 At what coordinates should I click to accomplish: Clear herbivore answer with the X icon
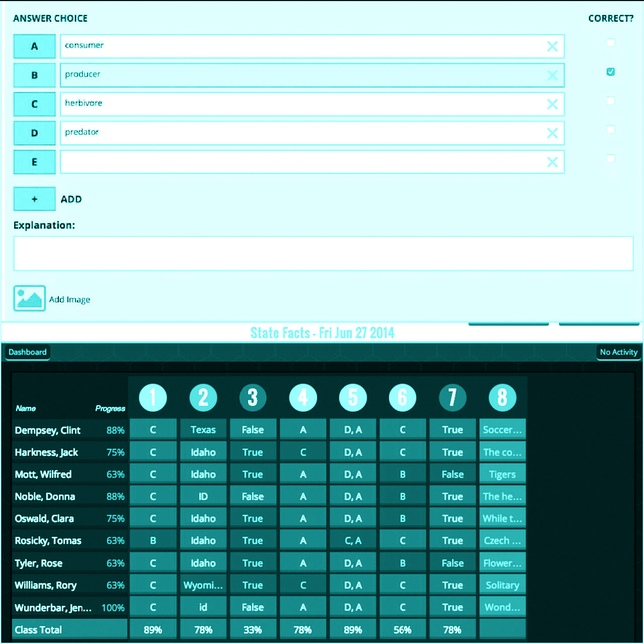click(x=552, y=104)
